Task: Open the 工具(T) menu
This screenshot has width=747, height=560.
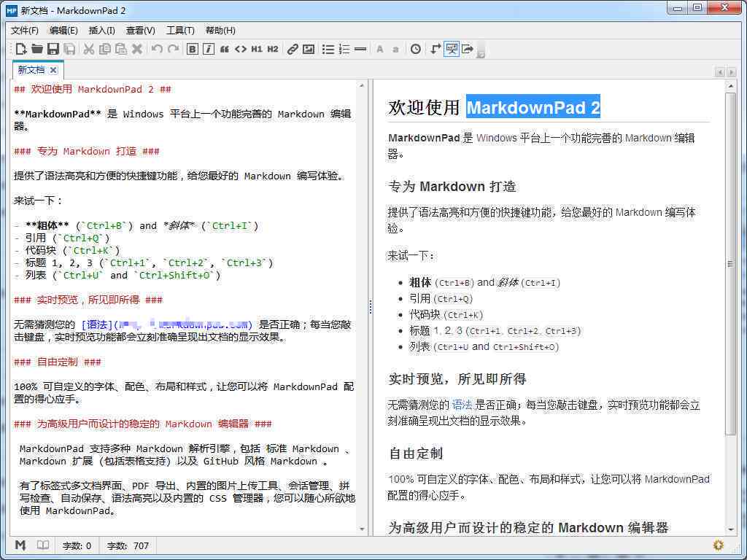Action: coord(181,31)
